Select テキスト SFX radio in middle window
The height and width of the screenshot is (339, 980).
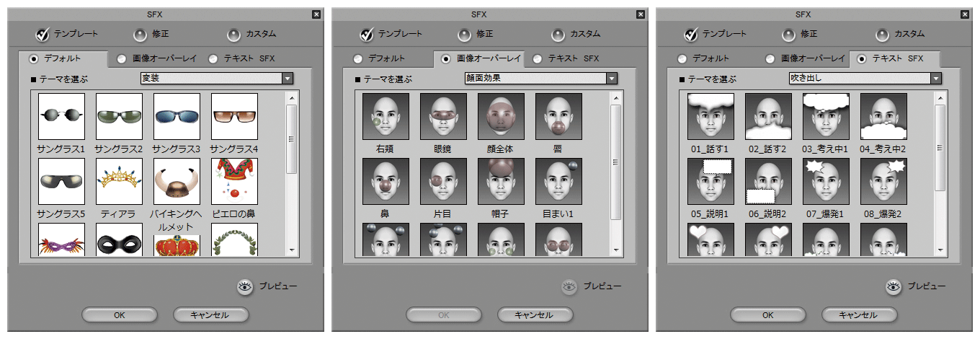(x=538, y=59)
